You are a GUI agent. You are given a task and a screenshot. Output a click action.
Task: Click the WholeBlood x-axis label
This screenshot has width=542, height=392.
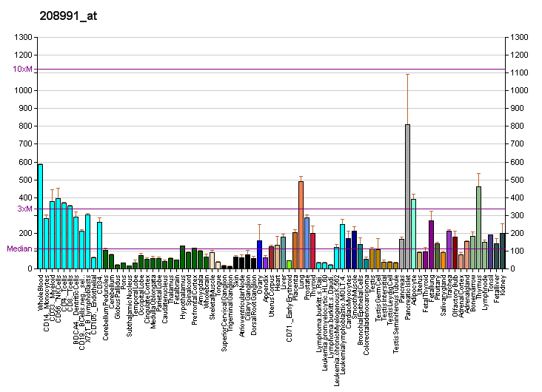[x=41, y=290]
